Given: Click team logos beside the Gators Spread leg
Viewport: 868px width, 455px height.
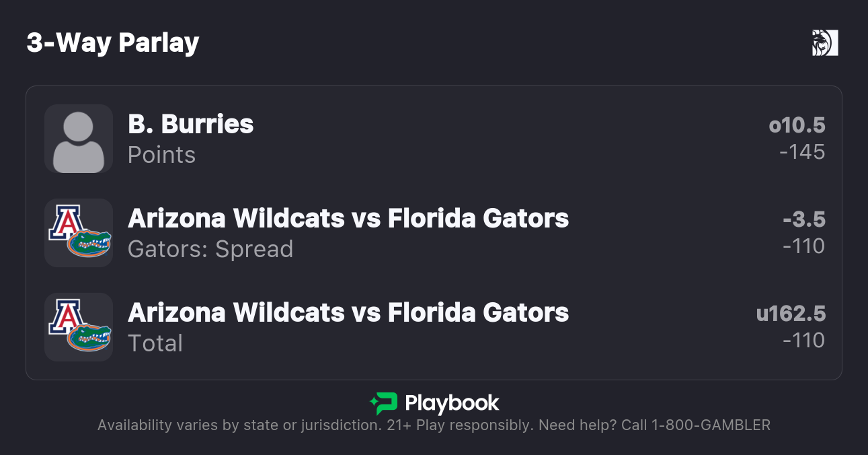Looking at the screenshot, I should coord(79,233).
